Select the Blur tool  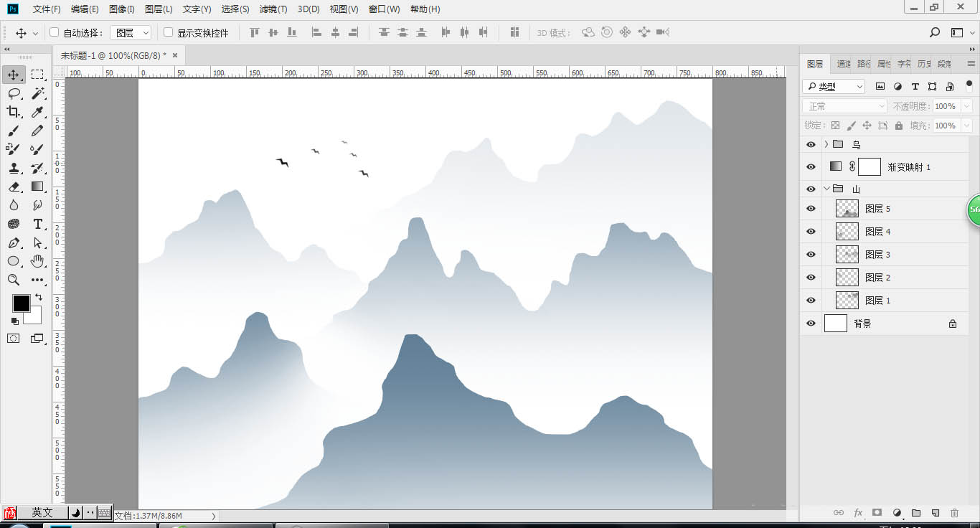pos(14,205)
